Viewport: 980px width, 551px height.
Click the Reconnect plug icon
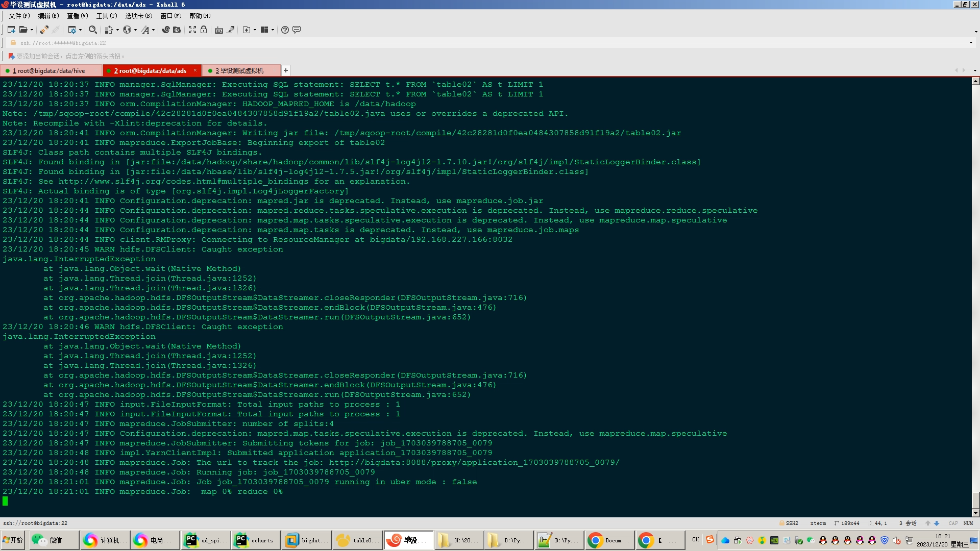(44, 30)
